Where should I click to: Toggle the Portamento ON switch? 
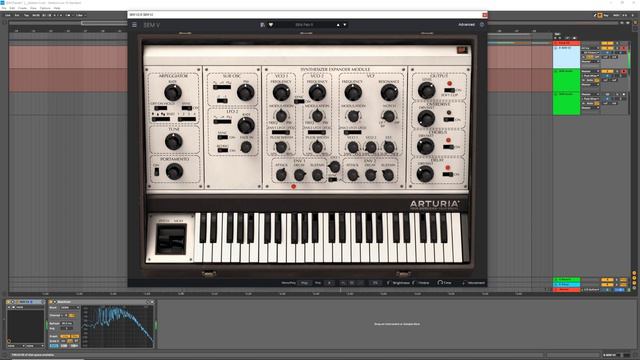point(157,172)
